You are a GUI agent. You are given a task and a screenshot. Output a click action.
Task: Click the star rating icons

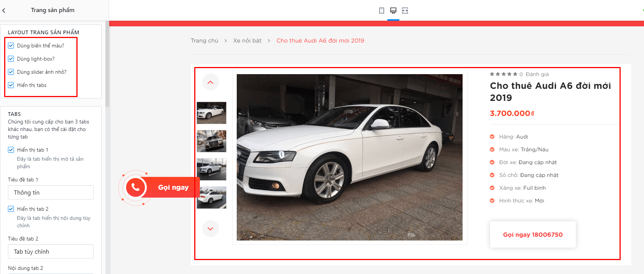(504, 74)
